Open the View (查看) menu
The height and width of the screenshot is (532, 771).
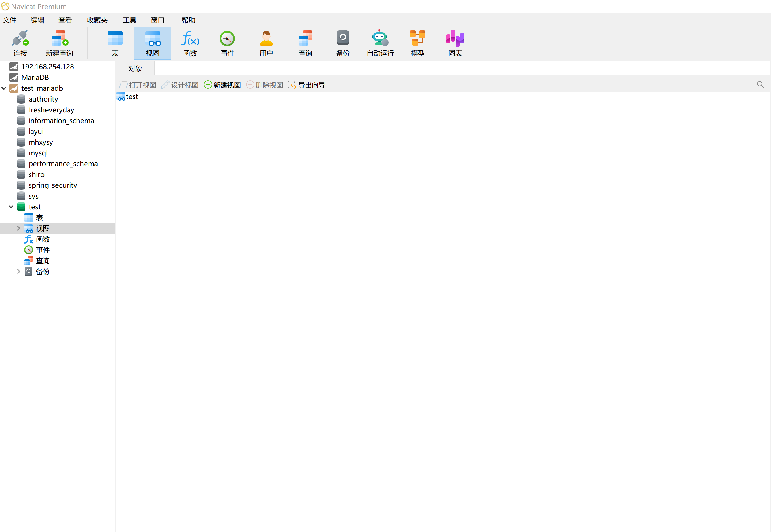pyautogui.click(x=65, y=20)
